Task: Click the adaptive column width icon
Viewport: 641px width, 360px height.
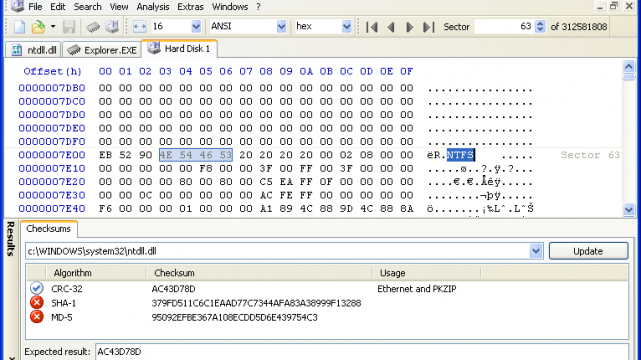Action: coord(139,27)
